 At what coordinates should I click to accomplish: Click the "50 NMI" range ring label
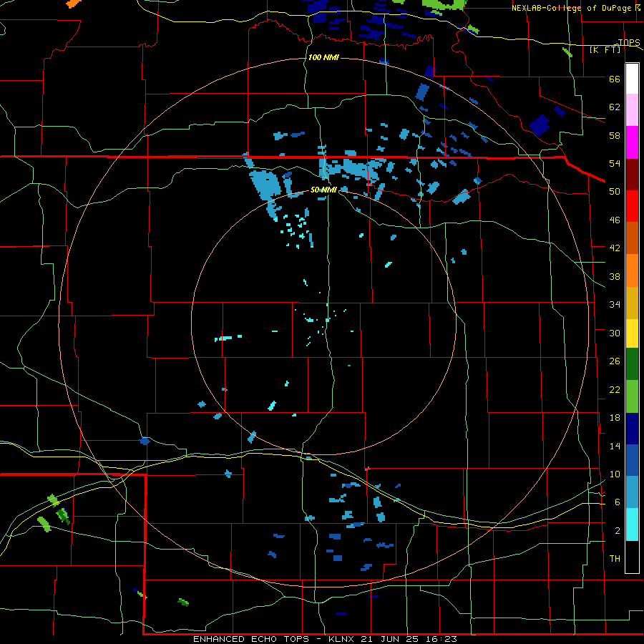(x=323, y=190)
